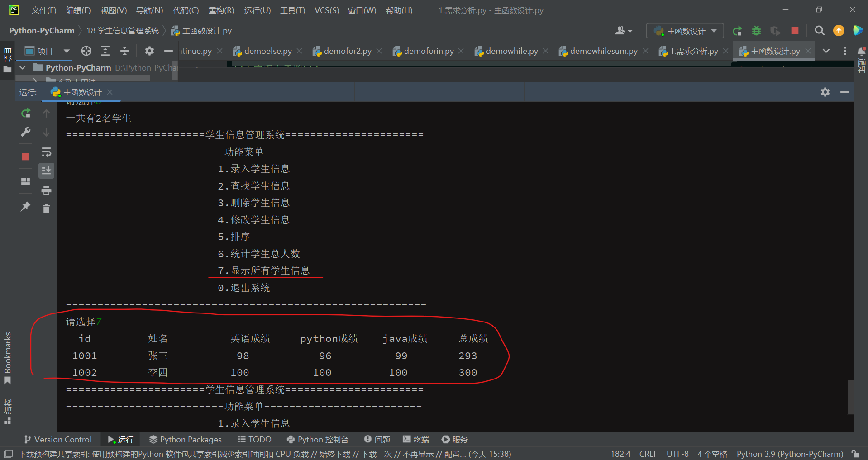Collapse the Python-PyCharm project node
868x460 pixels.
tap(22, 67)
